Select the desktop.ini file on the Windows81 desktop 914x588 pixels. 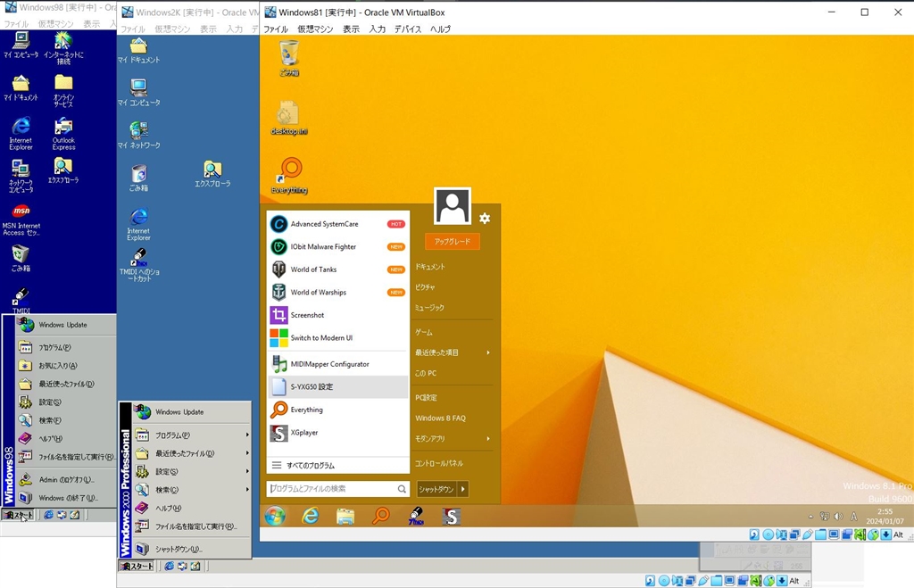[289, 118]
